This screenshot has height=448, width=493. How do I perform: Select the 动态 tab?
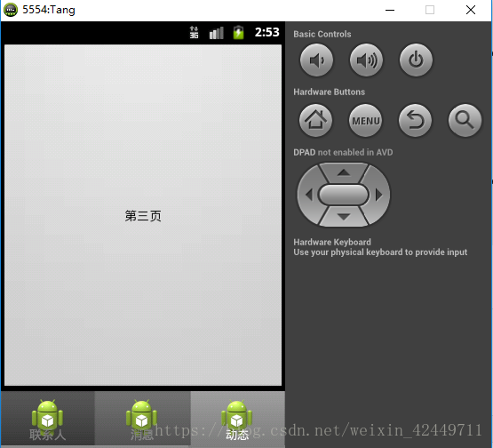(x=238, y=420)
